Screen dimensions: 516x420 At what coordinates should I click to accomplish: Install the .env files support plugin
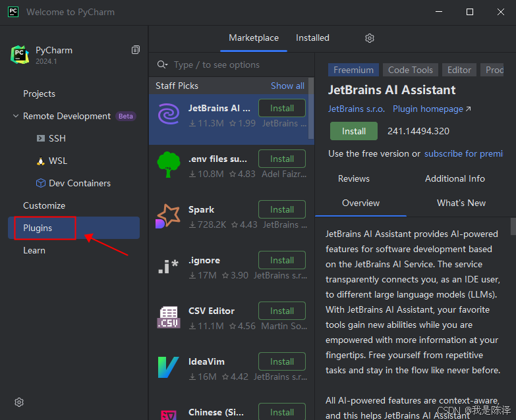tap(282, 159)
